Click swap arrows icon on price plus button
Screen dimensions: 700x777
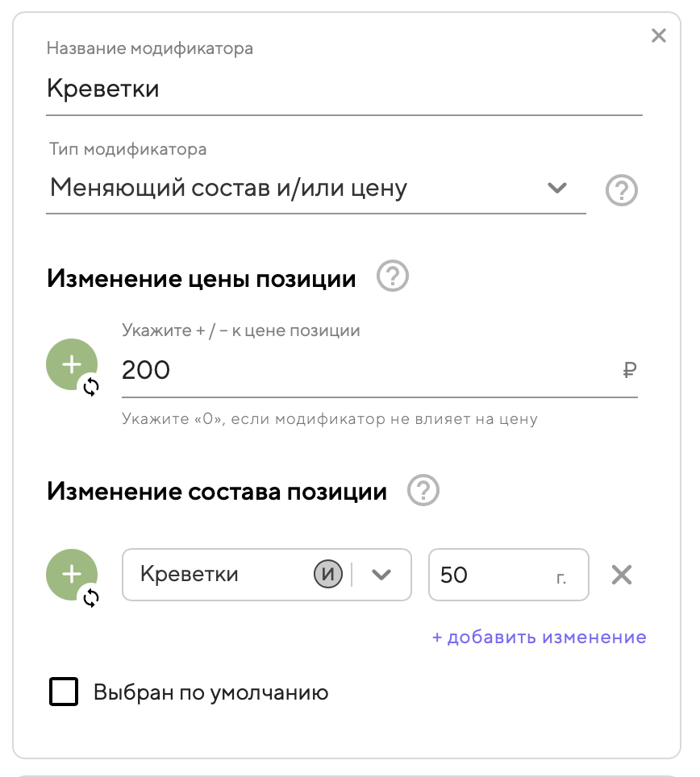point(91,388)
